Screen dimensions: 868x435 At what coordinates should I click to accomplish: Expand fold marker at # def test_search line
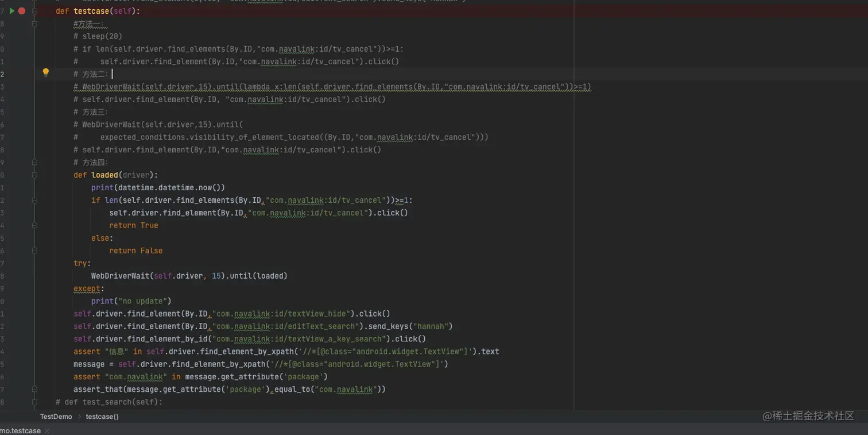pos(34,402)
